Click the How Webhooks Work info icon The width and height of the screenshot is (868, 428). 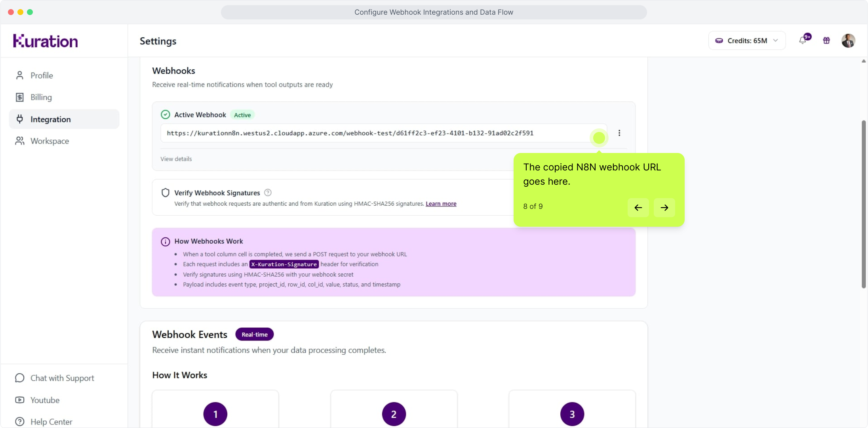(x=166, y=242)
